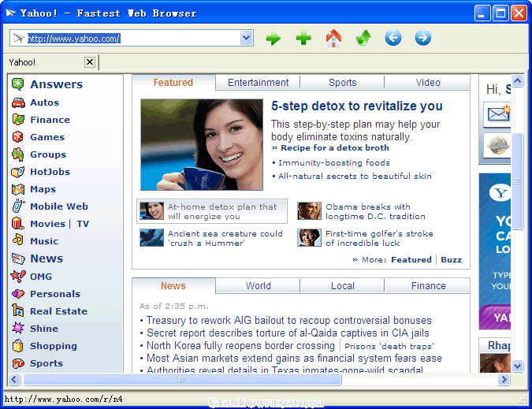This screenshot has height=409, width=532.
Task: Click the Music note icon
Action: pyautogui.click(x=18, y=240)
